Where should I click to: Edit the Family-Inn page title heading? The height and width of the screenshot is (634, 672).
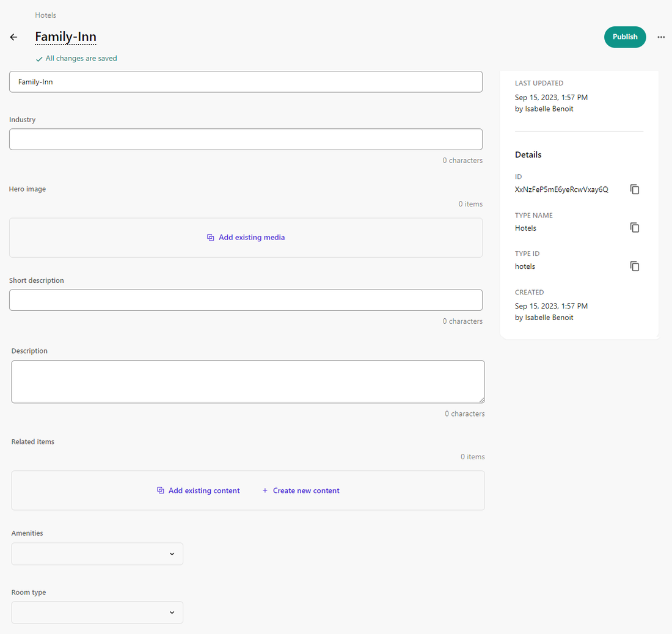[x=65, y=37]
